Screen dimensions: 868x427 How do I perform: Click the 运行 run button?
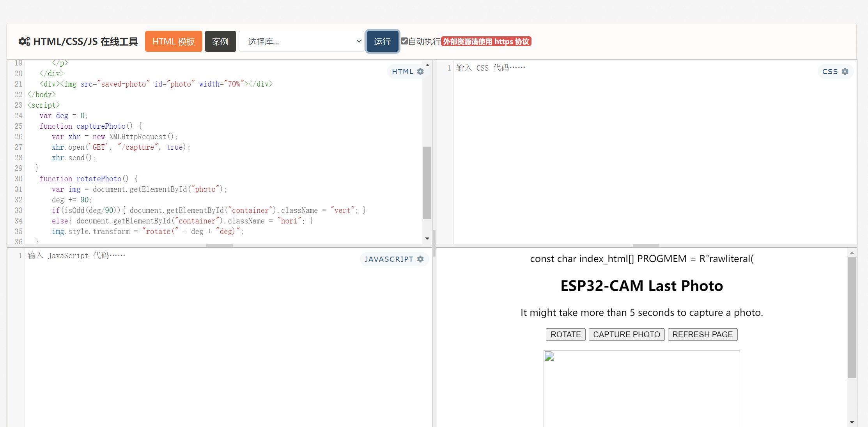[382, 41]
